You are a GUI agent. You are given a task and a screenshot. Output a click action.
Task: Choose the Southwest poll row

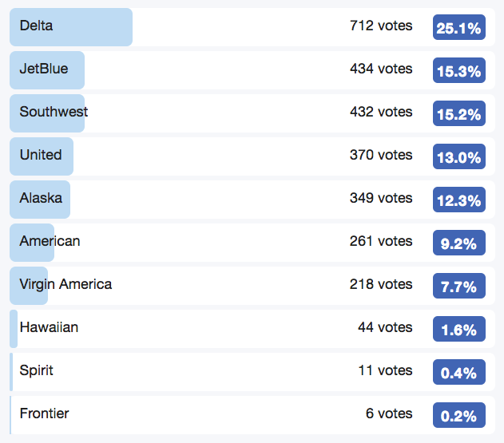coord(252,113)
